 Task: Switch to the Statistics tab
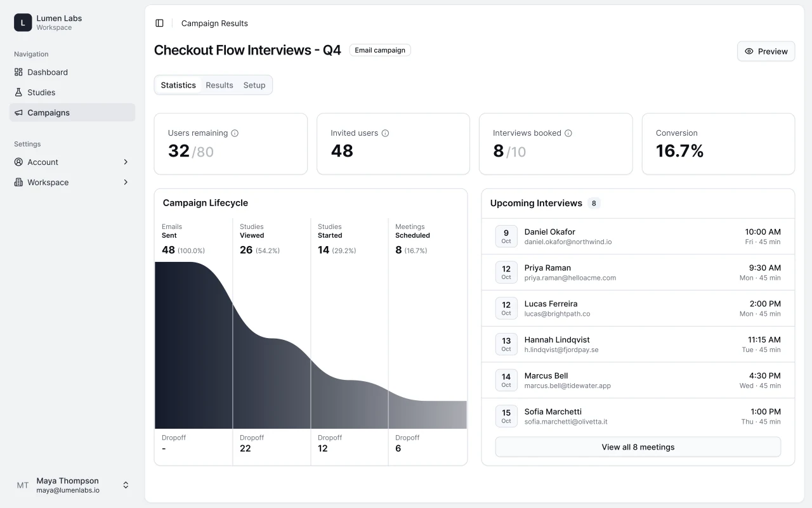[x=178, y=85]
